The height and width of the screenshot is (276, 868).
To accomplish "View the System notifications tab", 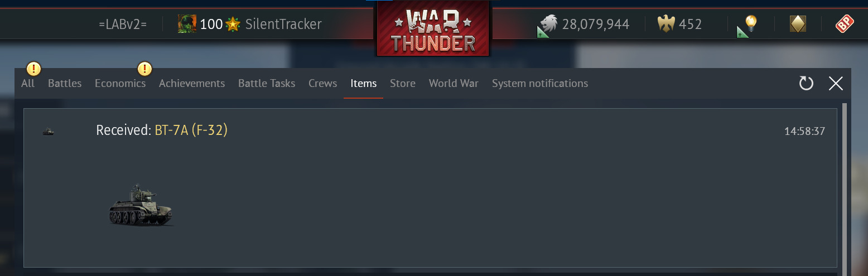I will coord(540,83).
